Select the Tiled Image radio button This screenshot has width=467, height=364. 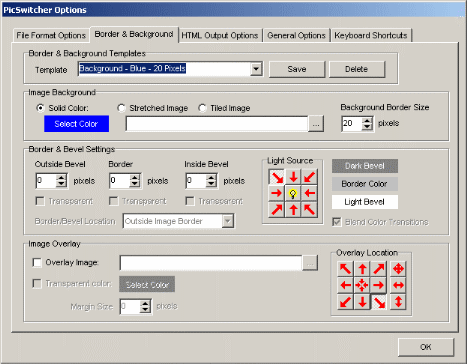point(202,108)
